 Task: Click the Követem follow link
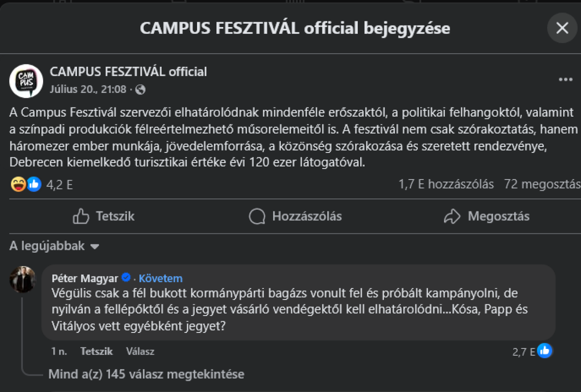[161, 278]
